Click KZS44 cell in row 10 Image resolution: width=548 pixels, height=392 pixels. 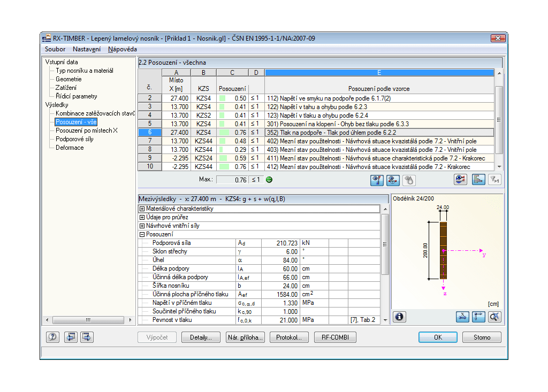point(203,167)
